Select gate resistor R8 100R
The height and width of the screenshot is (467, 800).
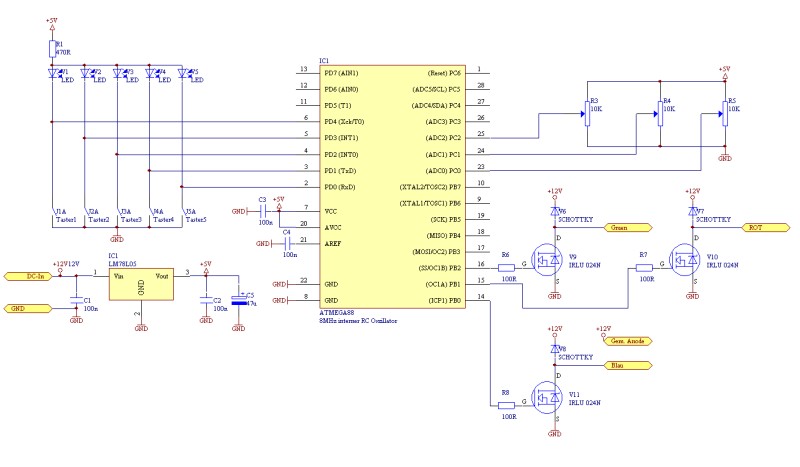(x=506, y=405)
